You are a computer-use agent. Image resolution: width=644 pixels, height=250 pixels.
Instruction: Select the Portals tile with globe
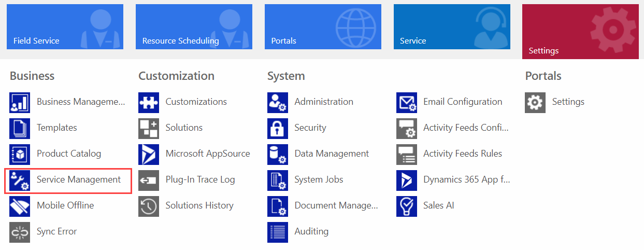pyautogui.click(x=323, y=26)
